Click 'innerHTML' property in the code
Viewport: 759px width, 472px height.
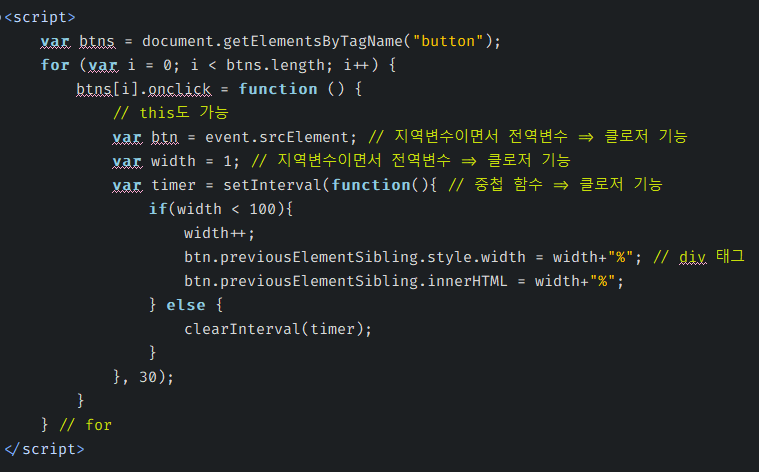point(468,281)
